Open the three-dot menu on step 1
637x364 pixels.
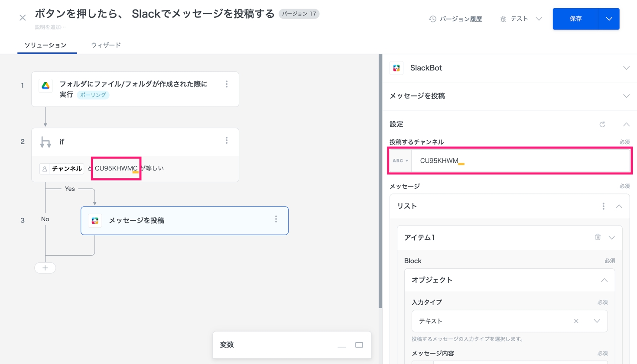[226, 84]
